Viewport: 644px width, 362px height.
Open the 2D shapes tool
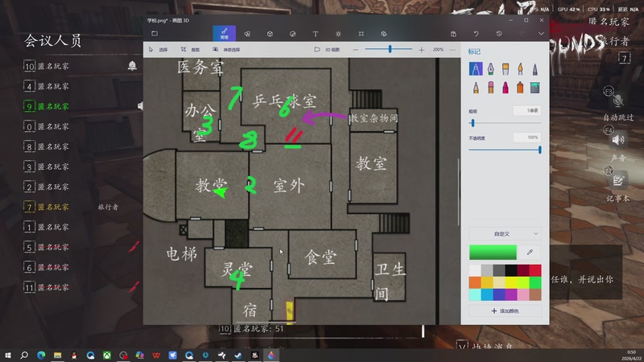(x=247, y=34)
